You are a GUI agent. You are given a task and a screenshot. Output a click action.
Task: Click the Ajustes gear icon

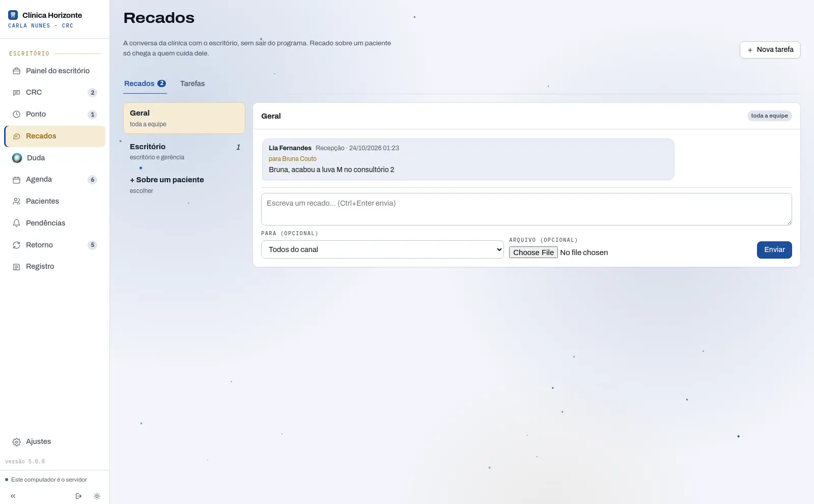pyautogui.click(x=16, y=442)
